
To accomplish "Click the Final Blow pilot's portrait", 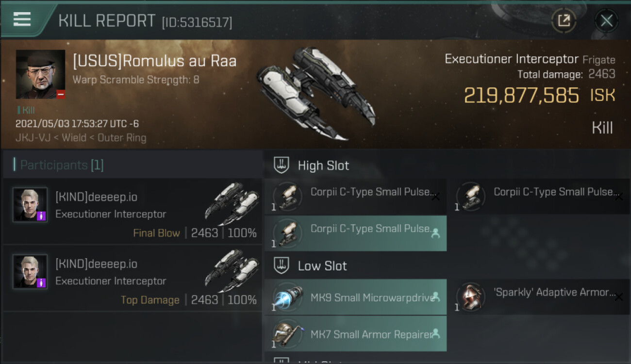I will (30, 205).
